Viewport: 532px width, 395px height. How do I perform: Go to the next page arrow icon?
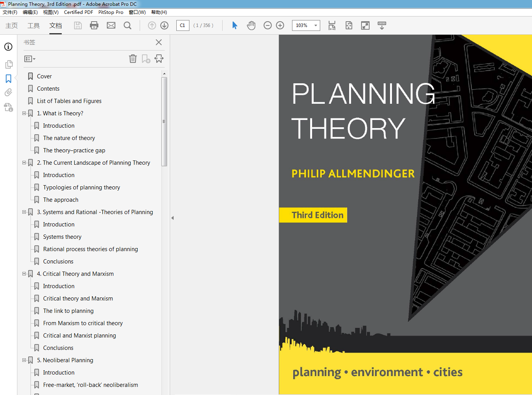pyautogui.click(x=164, y=25)
